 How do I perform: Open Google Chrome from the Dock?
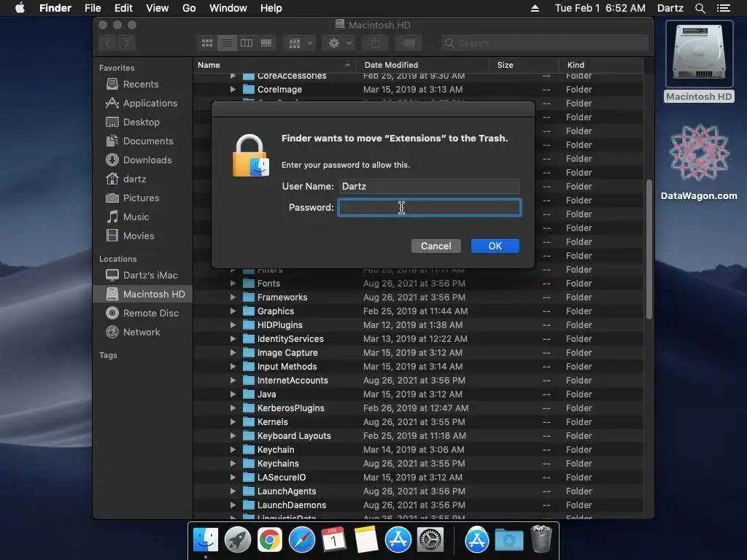tap(270, 540)
